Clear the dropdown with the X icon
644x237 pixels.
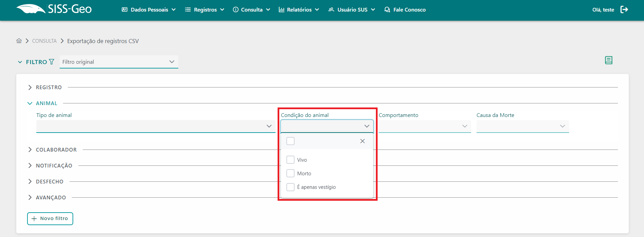click(362, 141)
